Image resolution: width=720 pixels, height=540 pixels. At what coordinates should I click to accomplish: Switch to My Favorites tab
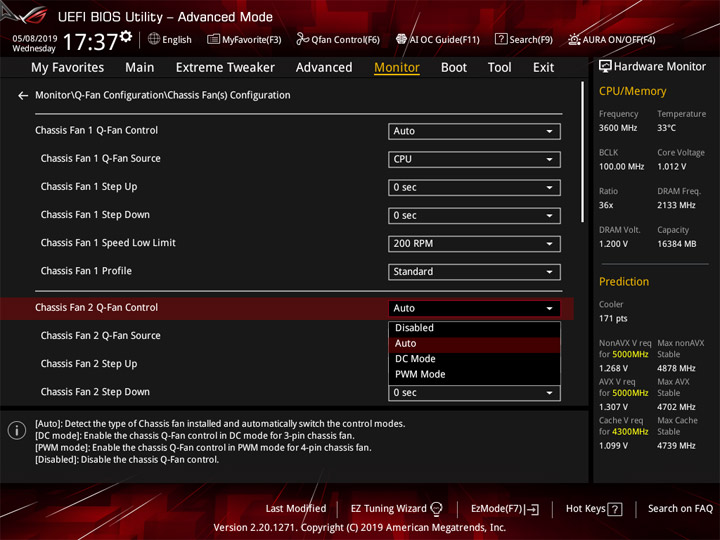click(x=68, y=68)
